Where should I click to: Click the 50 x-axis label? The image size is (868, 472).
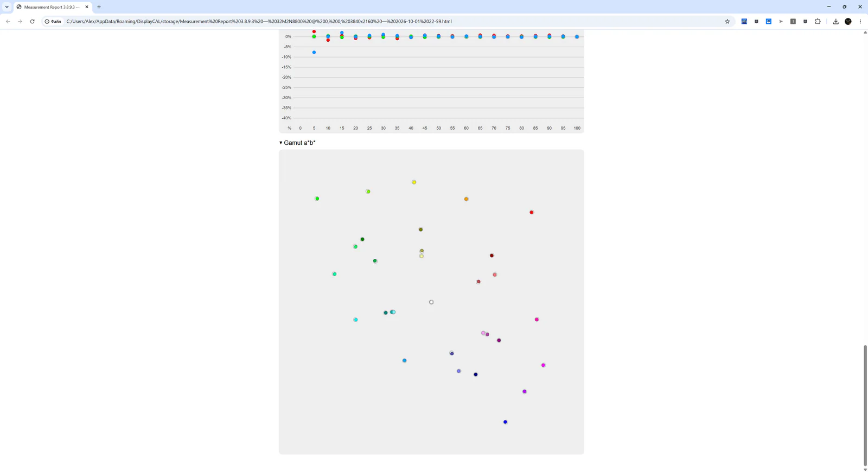click(x=438, y=128)
